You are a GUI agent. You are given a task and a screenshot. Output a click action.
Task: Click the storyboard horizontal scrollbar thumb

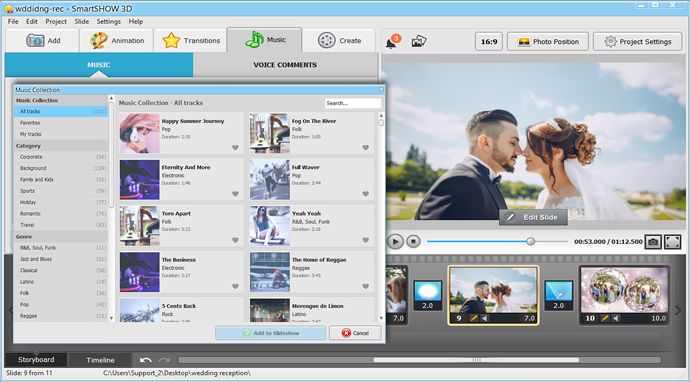(476, 360)
